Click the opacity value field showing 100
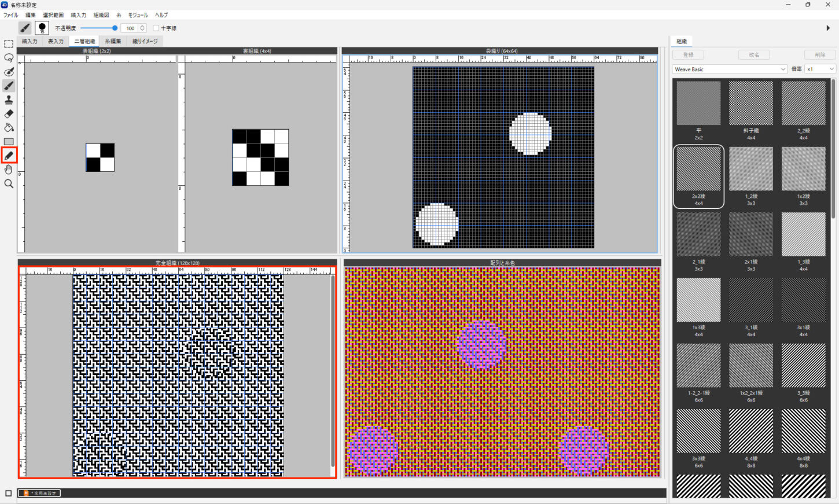This screenshot has width=839, height=504. [x=130, y=28]
